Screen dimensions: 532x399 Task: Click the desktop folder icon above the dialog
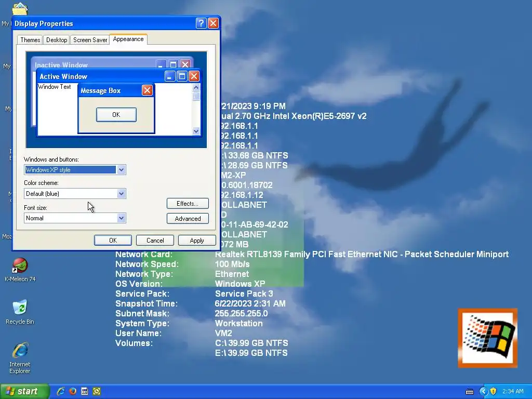click(x=20, y=9)
